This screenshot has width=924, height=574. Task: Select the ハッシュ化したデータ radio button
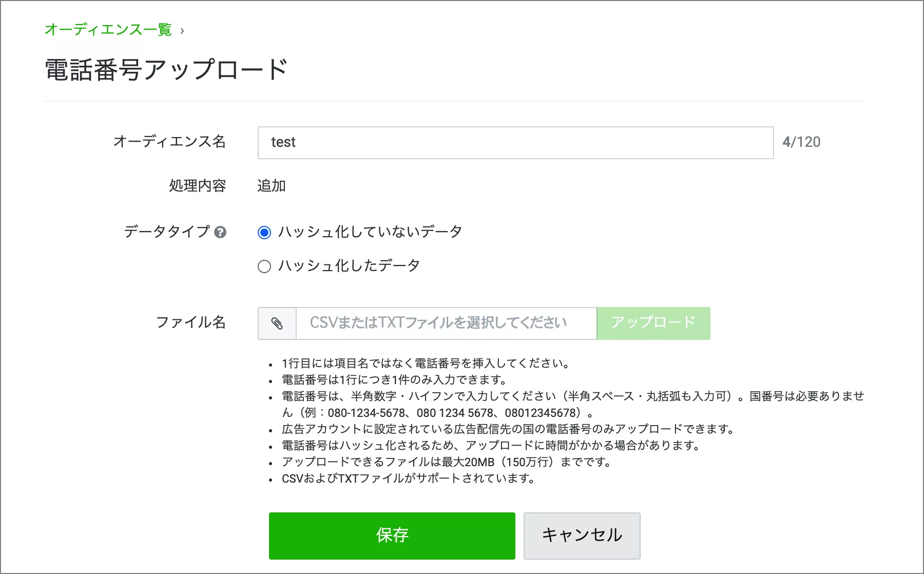pyautogui.click(x=264, y=266)
